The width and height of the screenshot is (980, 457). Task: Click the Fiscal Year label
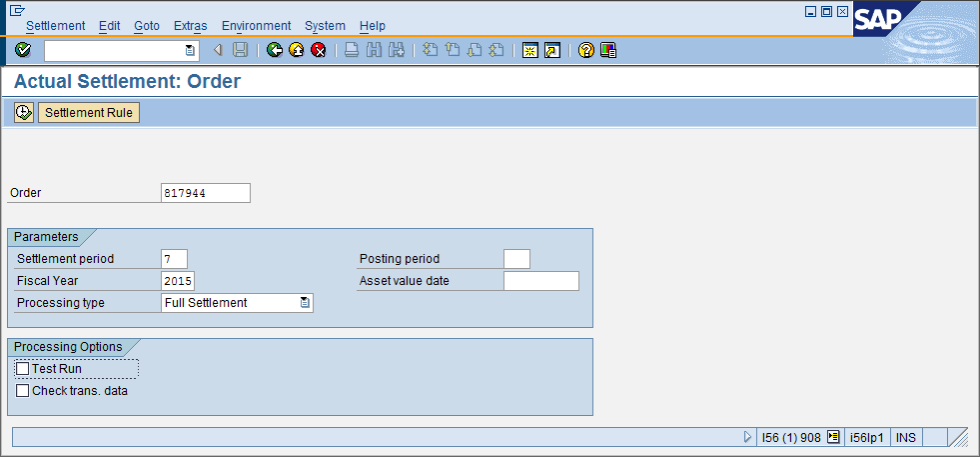pos(48,280)
